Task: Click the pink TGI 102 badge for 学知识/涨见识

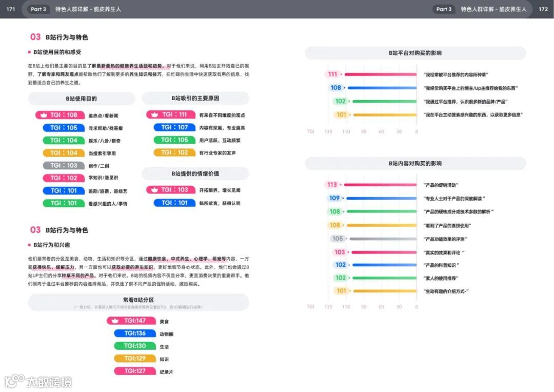Action: (x=64, y=178)
